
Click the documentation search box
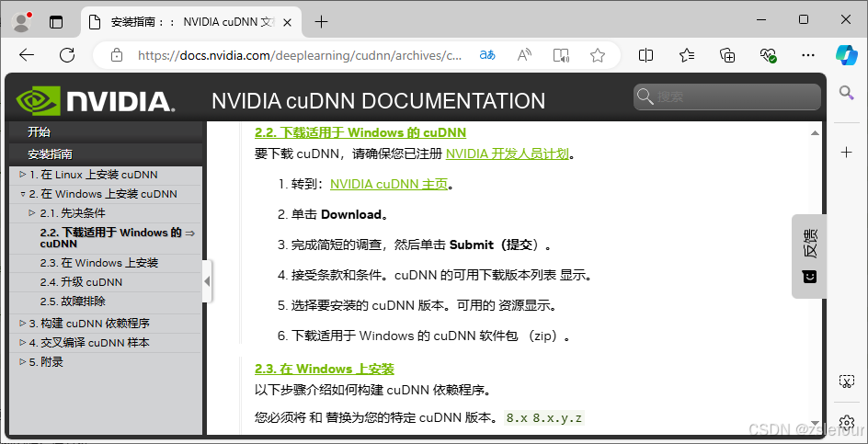pos(726,97)
